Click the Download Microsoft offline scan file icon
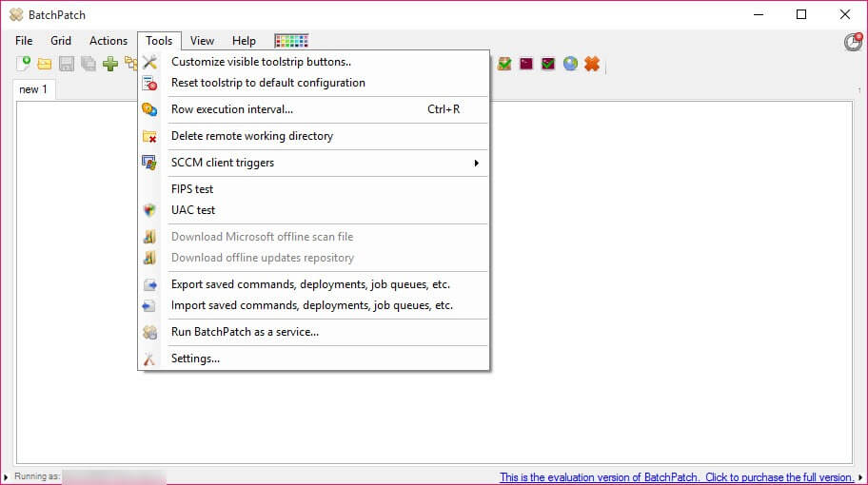The width and height of the screenshot is (868, 485). point(149,237)
